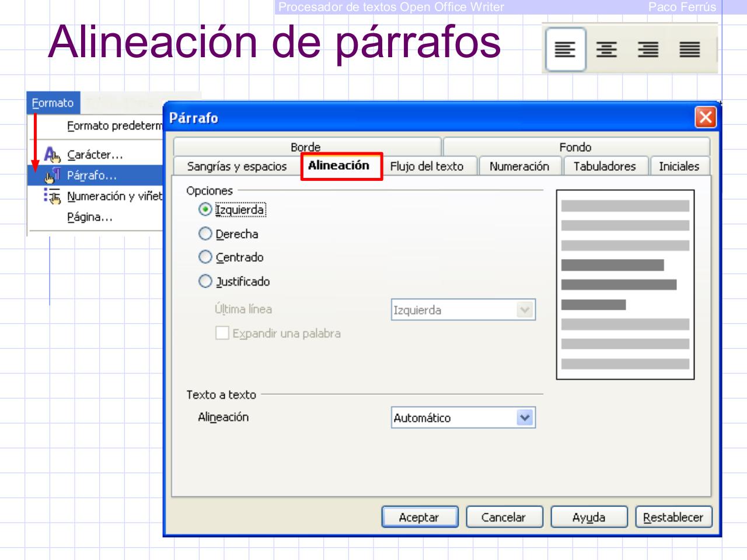The height and width of the screenshot is (560, 747).
Task: Select the Izquierda radio button
Action: [205, 211]
